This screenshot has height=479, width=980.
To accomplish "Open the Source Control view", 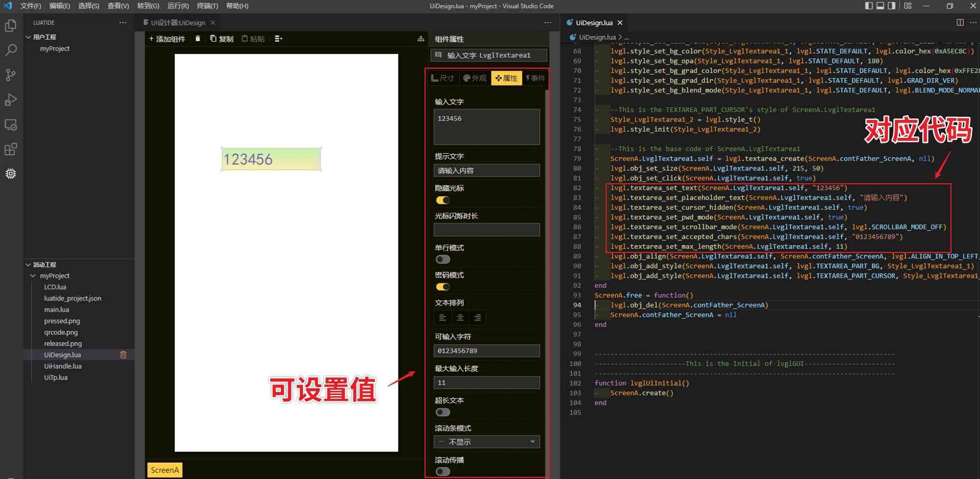I will [11, 75].
